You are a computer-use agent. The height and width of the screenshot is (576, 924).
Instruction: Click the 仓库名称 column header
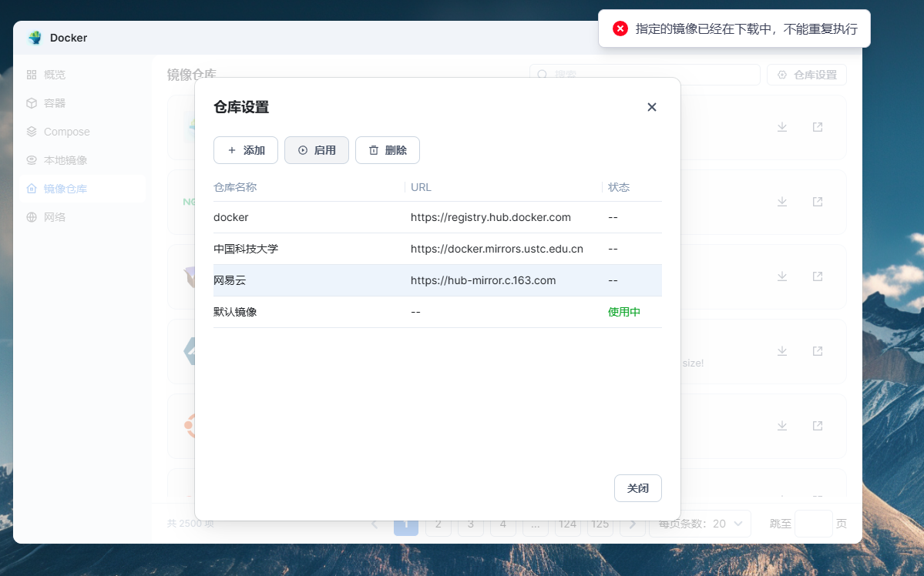pyautogui.click(x=235, y=187)
